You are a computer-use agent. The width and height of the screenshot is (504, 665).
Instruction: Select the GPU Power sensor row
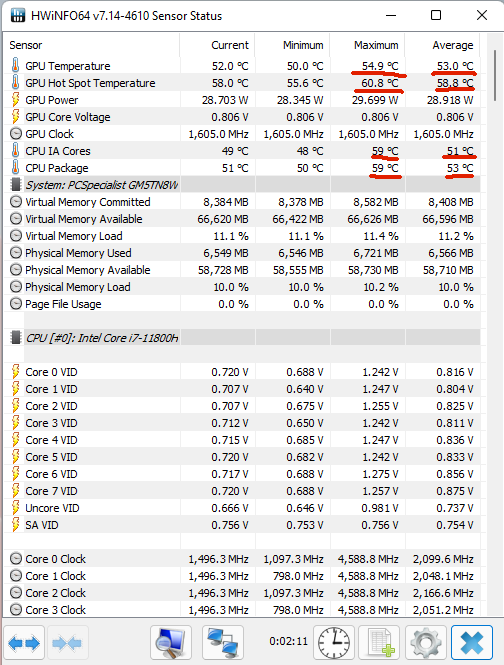[242, 100]
